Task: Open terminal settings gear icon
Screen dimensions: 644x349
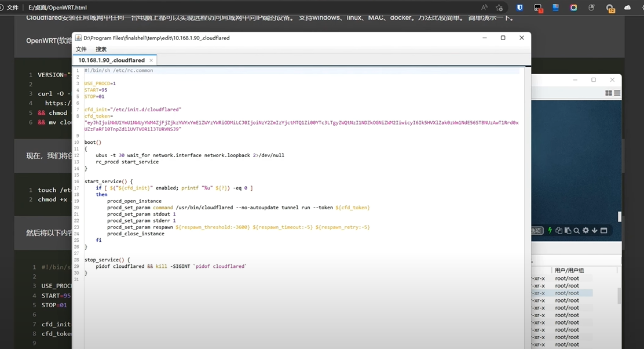Action: pyautogui.click(x=586, y=231)
